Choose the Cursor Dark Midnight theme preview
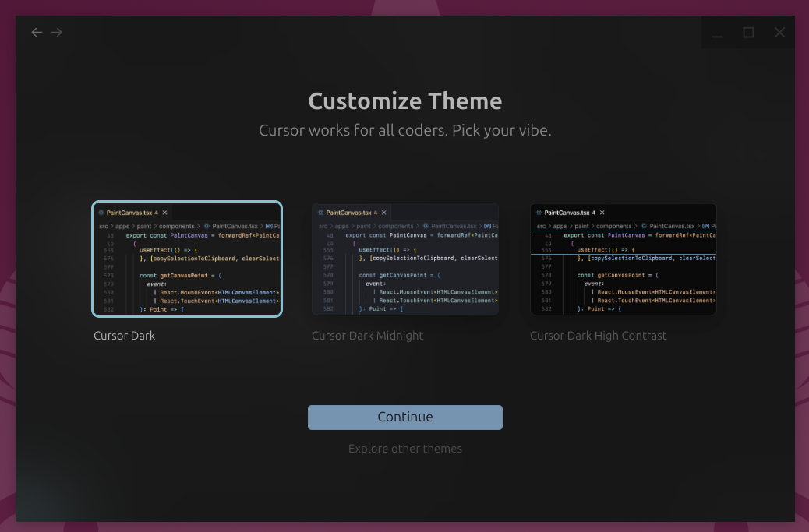Image resolution: width=809 pixels, height=532 pixels. tap(405, 259)
